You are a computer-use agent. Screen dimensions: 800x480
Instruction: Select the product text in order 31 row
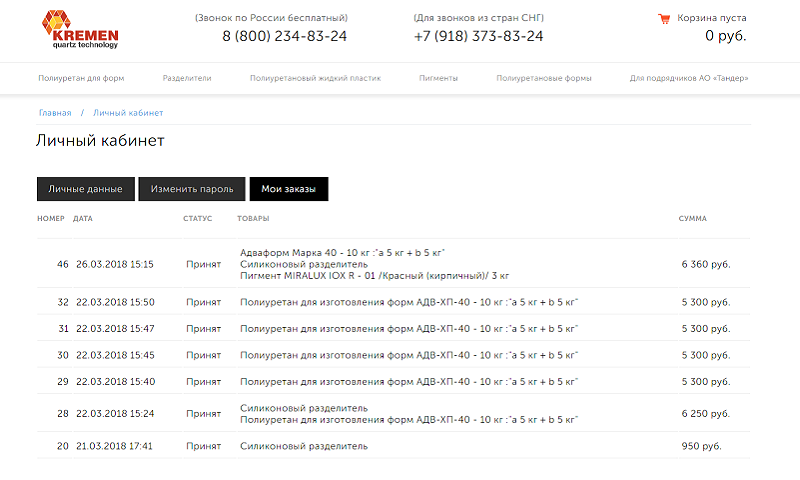tap(409, 329)
